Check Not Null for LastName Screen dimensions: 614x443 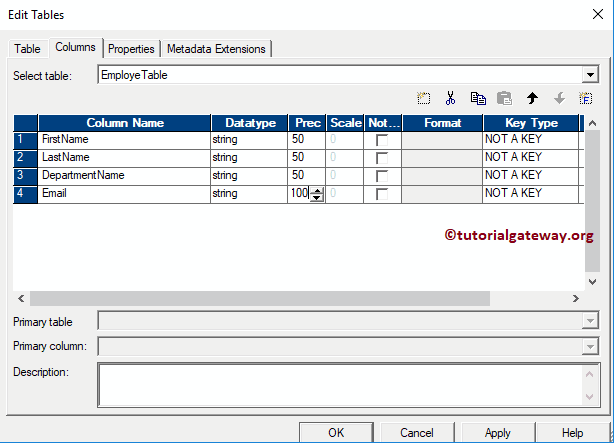pos(382,158)
